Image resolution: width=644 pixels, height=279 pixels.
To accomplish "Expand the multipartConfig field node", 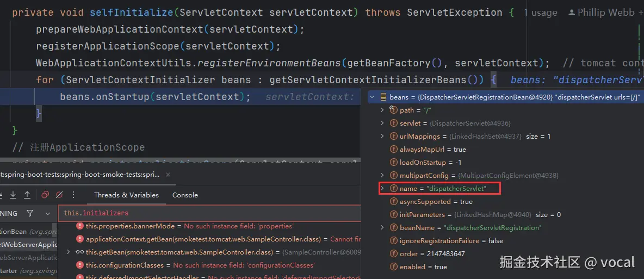I will click(x=382, y=176).
